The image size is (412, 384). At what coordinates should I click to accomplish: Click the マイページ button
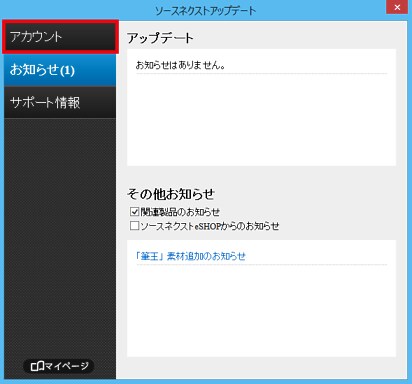tap(59, 366)
